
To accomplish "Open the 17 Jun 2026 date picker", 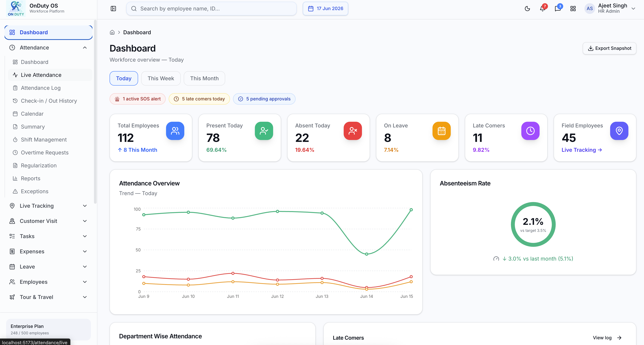I will (x=325, y=9).
